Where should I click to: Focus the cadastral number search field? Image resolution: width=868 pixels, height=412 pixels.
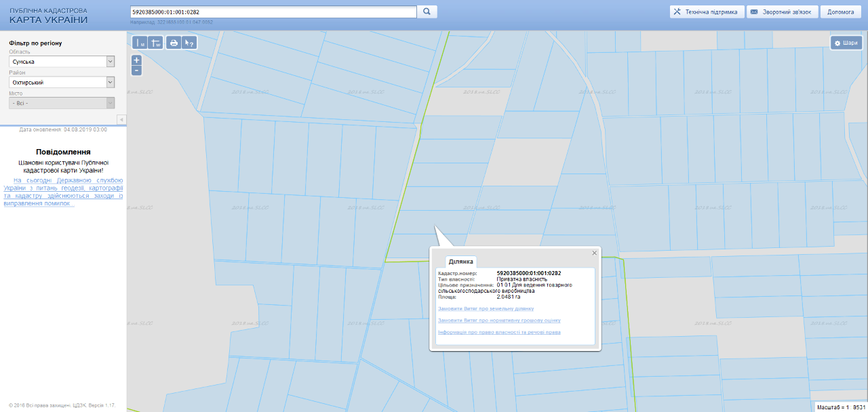click(273, 12)
